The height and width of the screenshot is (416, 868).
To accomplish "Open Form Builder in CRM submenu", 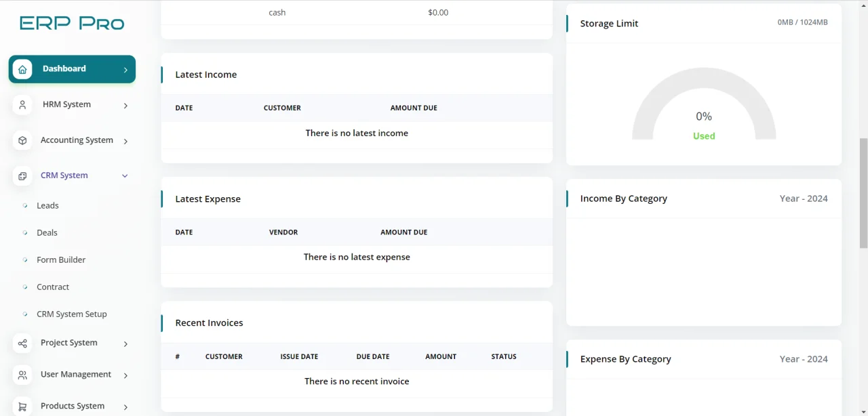I will tap(61, 259).
